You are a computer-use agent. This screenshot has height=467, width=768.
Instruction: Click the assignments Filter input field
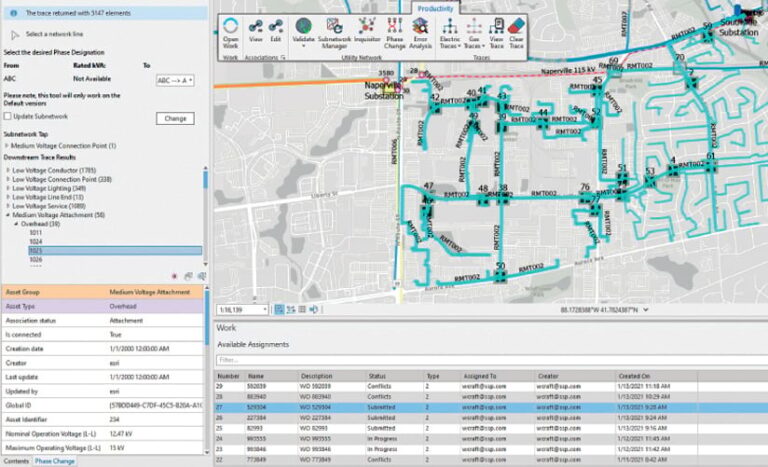[x=492, y=360]
